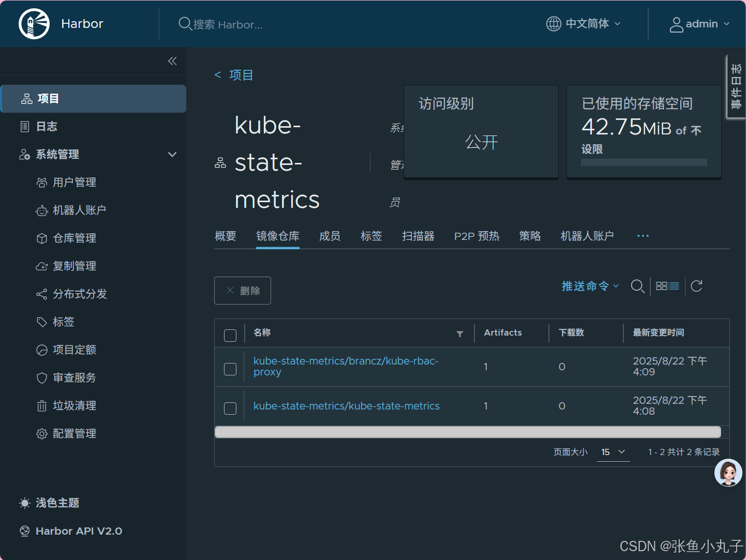This screenshot has height=560, width=746.
Task: Click the Harbor API V2.0 icon
Action: [x=25, y=531]
